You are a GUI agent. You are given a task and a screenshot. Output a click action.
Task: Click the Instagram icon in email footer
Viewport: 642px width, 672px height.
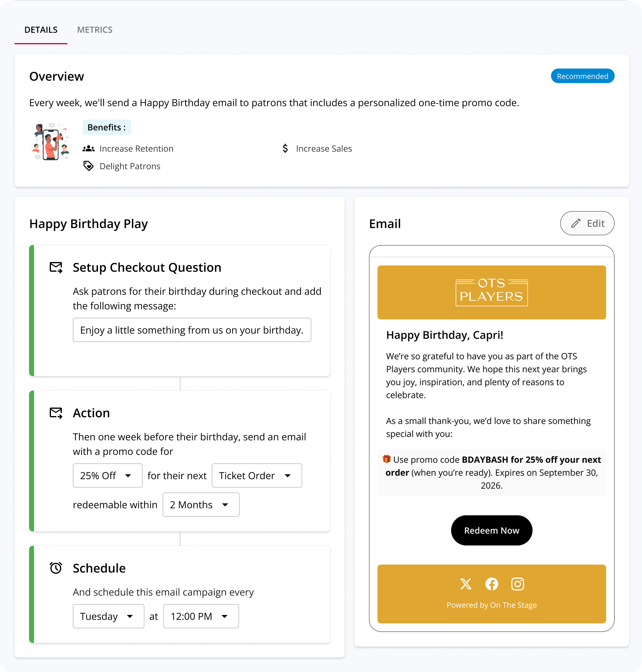click(x=517, y=584)
